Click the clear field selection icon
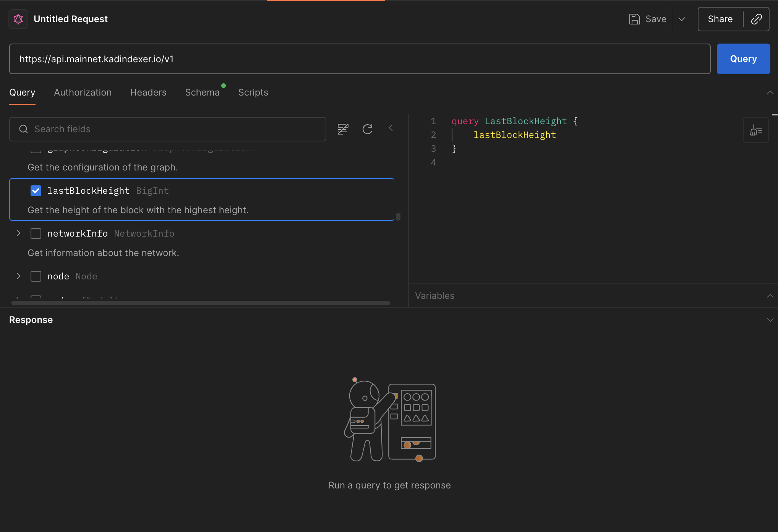Screen dimensions: 778x532 coord(343,129)
